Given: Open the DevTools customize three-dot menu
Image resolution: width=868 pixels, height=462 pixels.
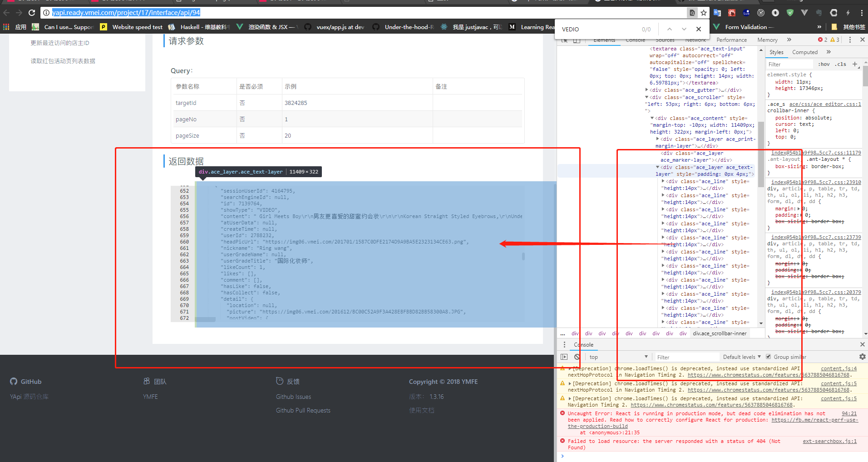Looking at the screenshot, I should [849, 40].
